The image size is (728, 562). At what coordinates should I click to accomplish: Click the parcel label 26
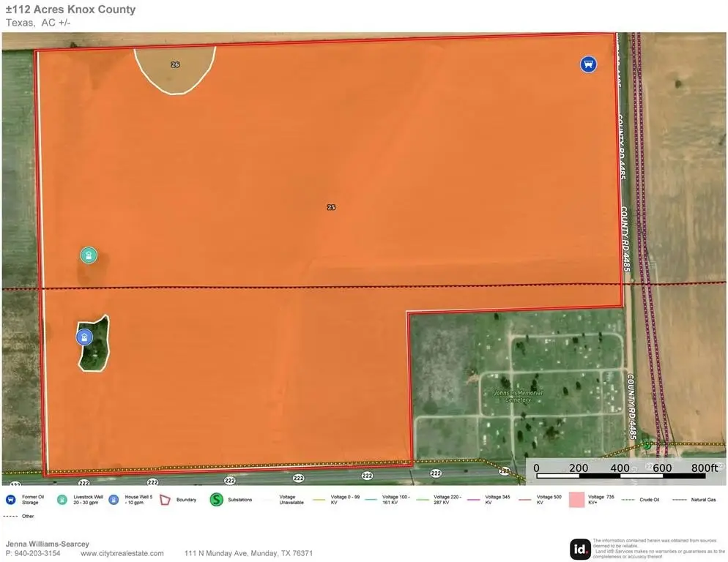(x=175, y=64)
